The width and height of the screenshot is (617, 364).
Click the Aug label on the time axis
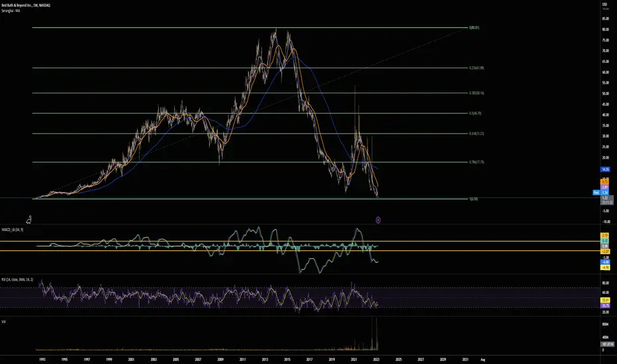(x=483, y=359)
